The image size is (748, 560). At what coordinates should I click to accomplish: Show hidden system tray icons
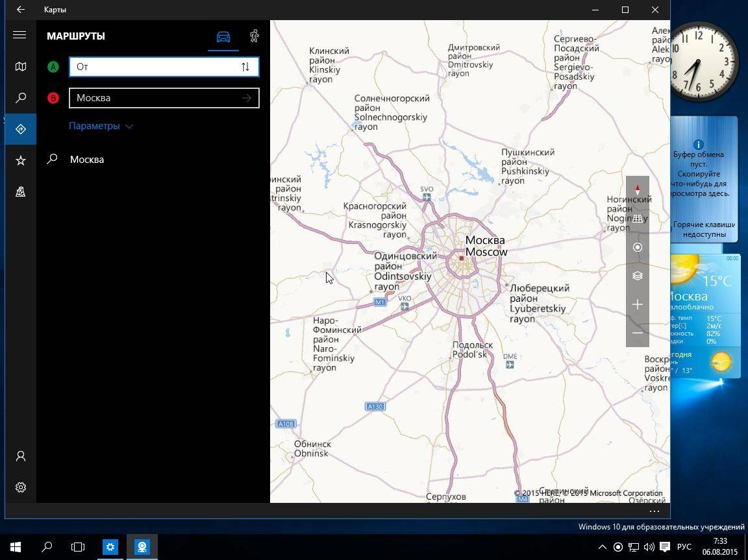tap(603, 547)
